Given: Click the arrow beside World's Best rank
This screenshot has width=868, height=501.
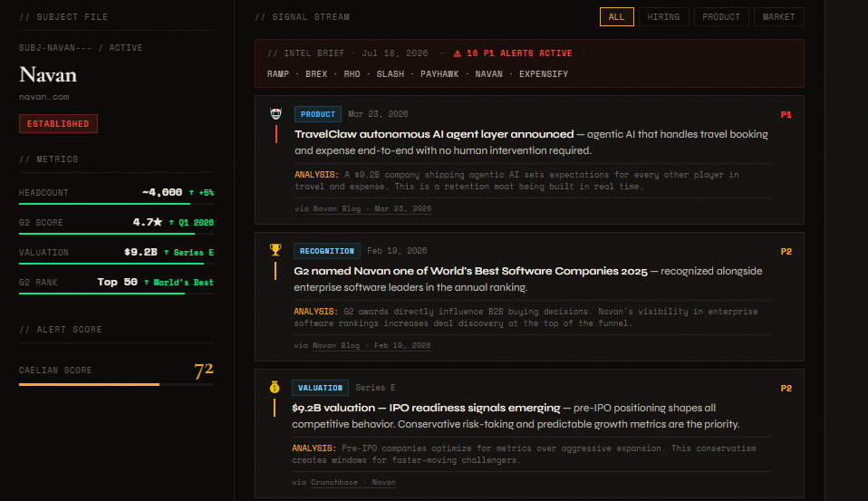Looking at the screenshot, I should click(146, 283).
